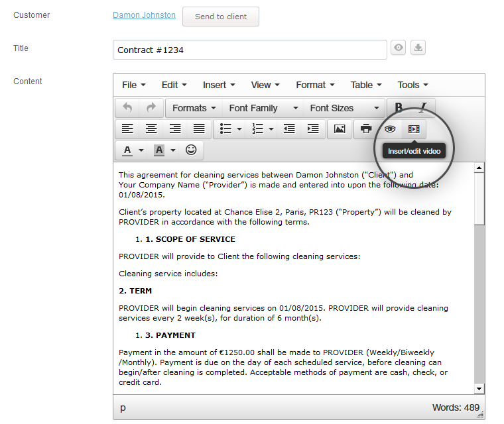Open the Format menu

pos(315,85)
